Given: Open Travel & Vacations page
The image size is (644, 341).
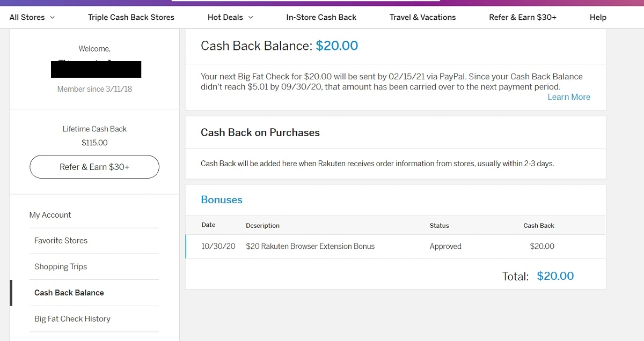Looking at the screenshot, I should pyautogui.click(x=422, y=17).
